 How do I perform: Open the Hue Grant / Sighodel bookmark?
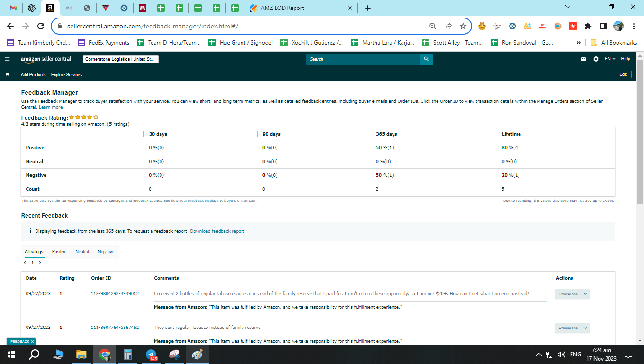coord(241,43)
